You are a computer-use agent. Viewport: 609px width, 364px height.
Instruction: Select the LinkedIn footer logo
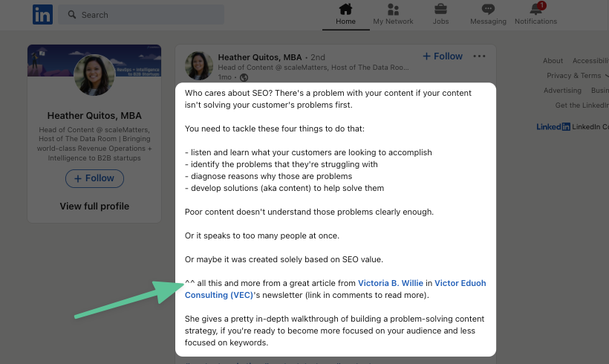(x=553, y=126)
